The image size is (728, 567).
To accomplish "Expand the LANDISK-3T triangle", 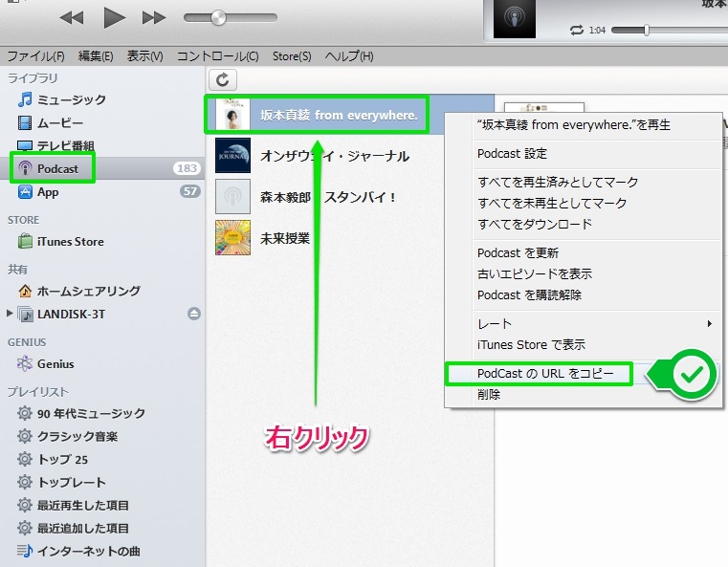I will coord(10,314).
